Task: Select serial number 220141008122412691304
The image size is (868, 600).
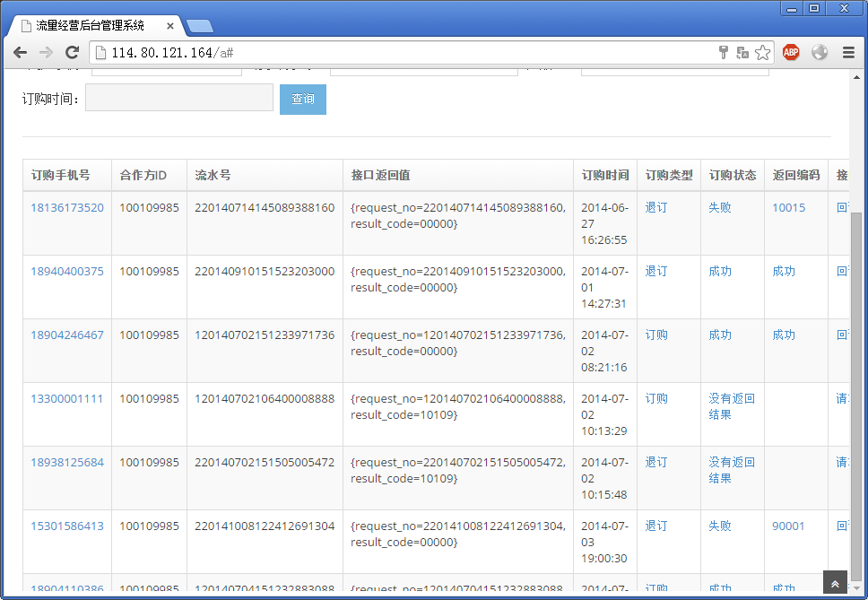Action: click(x=265, y=526)
